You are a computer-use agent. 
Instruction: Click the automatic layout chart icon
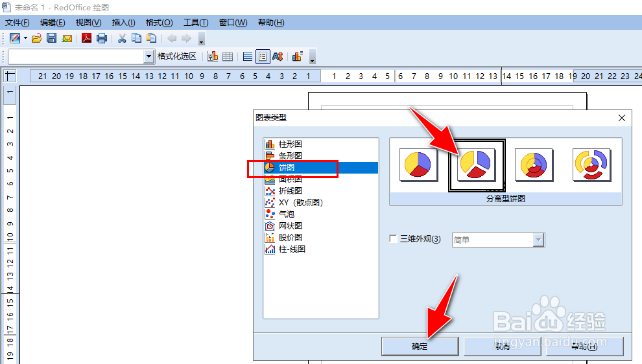click(x=298, y=56)
